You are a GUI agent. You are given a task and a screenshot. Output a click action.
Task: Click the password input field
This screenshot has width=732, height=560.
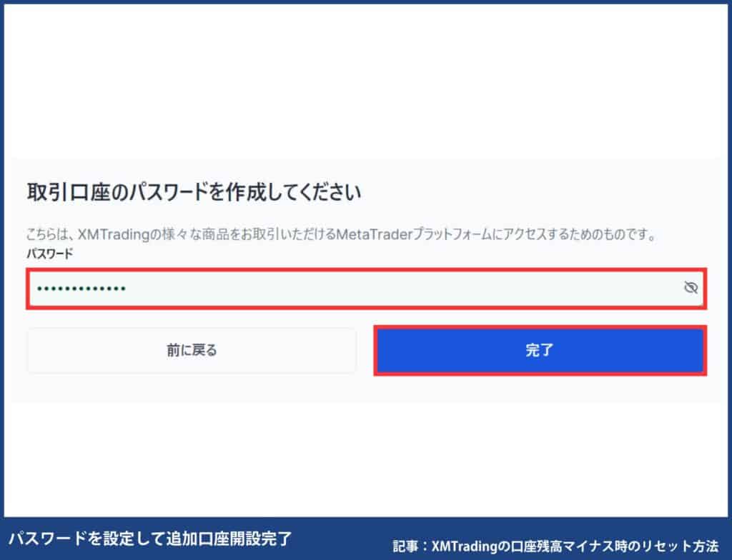click(367, 289)
